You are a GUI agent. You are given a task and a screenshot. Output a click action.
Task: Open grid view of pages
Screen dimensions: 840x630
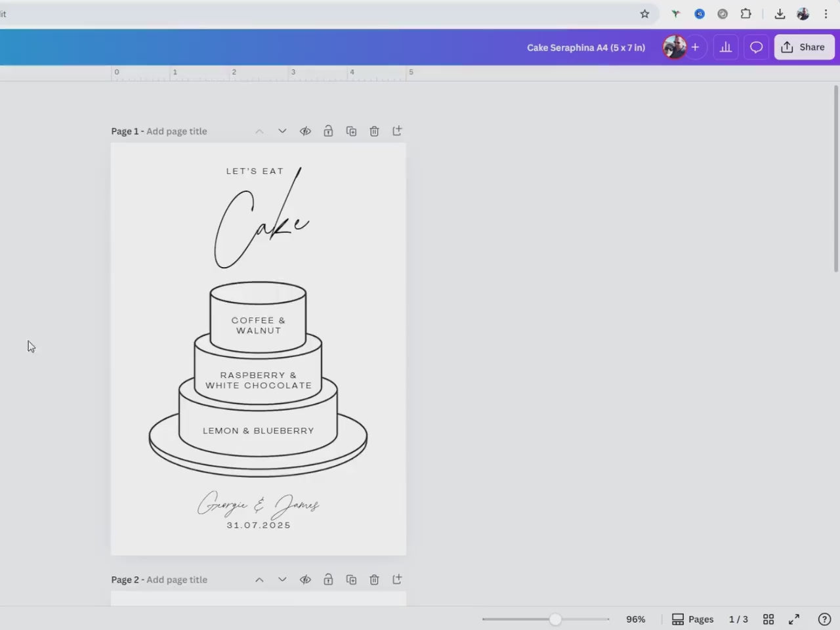(x=768, y=619)
